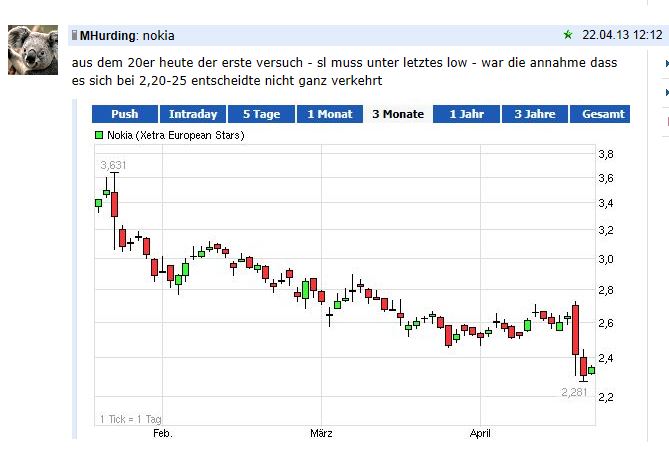Click the post title 'nokia'
Screen dimensions: 669x462
[x=158, y=35]
